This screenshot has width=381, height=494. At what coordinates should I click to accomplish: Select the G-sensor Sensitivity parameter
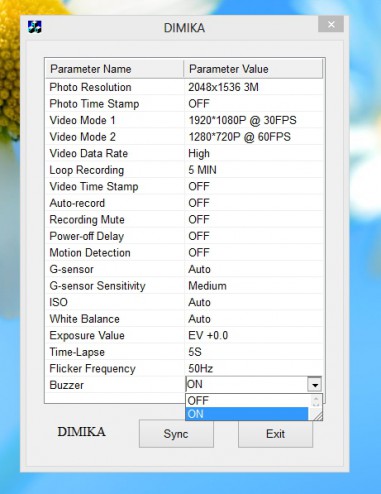(97, 286)
